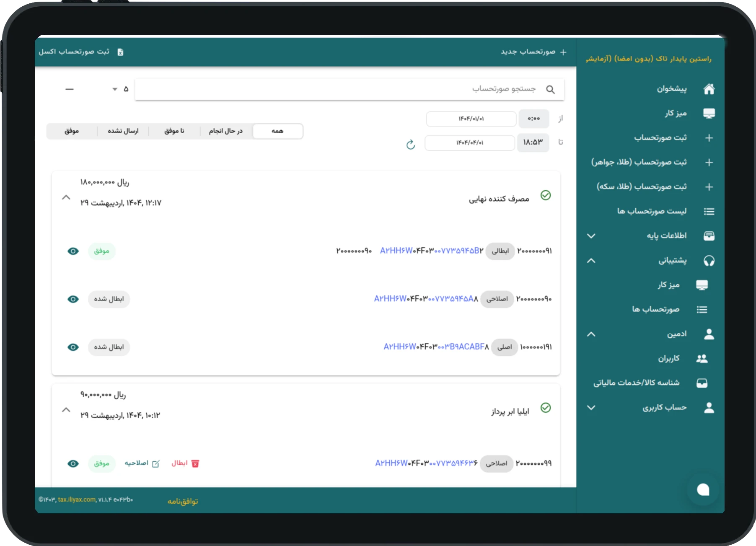The image size is (756, 546).
Task: Click Excel file icon in header
Action: [x=120, y=52]
